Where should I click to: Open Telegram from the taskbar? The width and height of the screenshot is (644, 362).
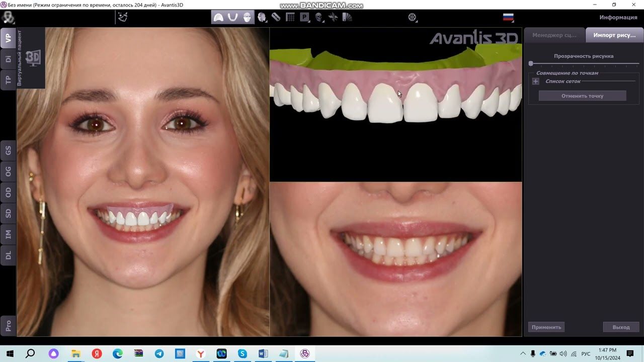[159, 354]
